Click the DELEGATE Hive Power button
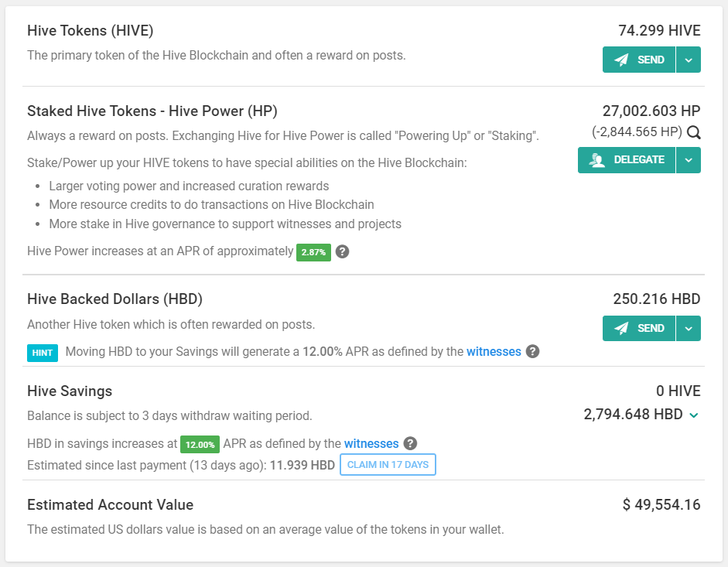The height and width of the screenshot is (567, 728). click(627, 160)
